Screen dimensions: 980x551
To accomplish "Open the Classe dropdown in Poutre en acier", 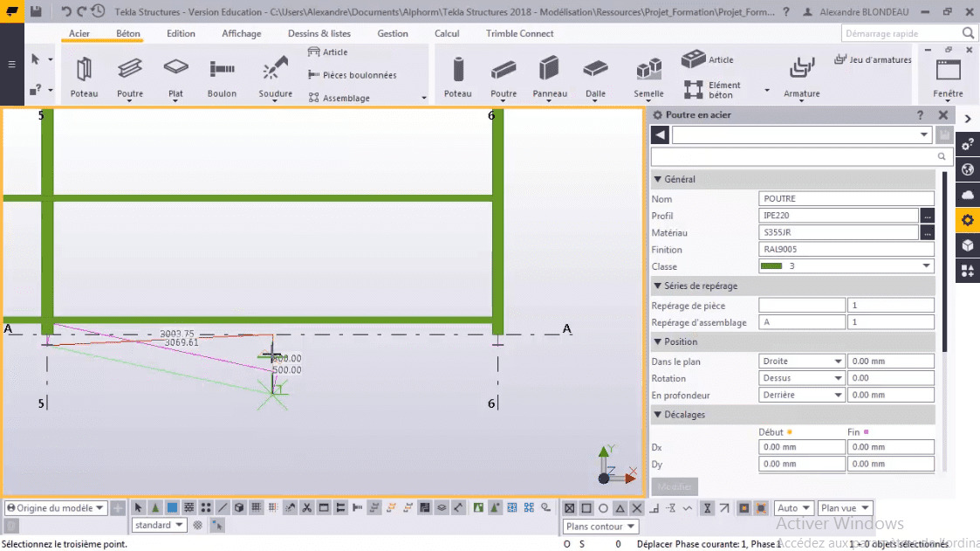I will [x=925, y=266].
